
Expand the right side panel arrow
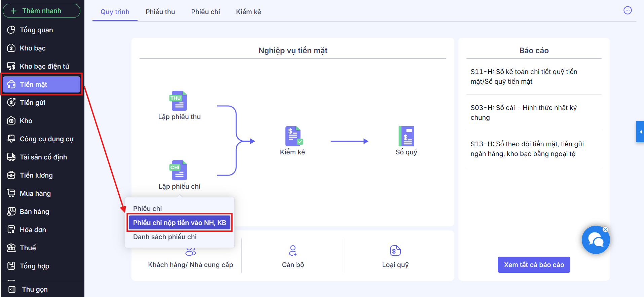point(640,132)
